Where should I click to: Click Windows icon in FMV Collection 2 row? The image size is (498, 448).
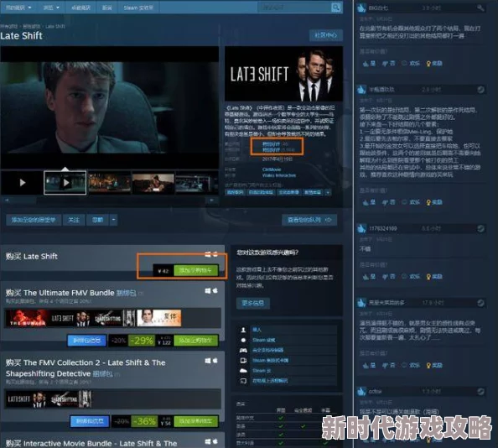[208, 361]
